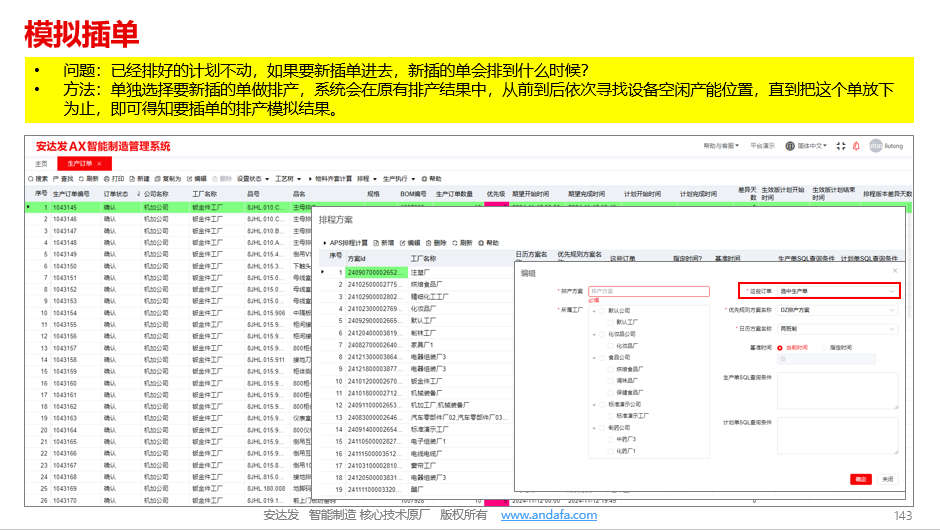Open the 生产执行 dropdown menu
The image size is (940, 530).
point(399,179)
